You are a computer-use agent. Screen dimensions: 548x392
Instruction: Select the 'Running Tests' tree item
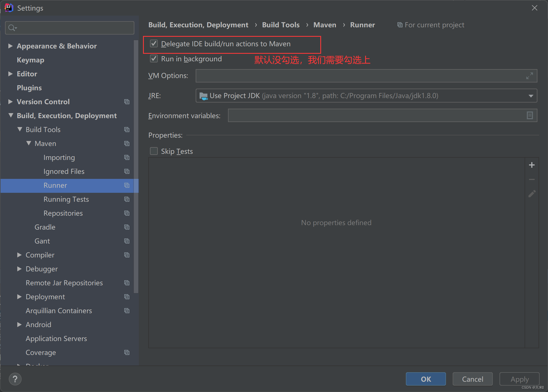click(66, 199)
